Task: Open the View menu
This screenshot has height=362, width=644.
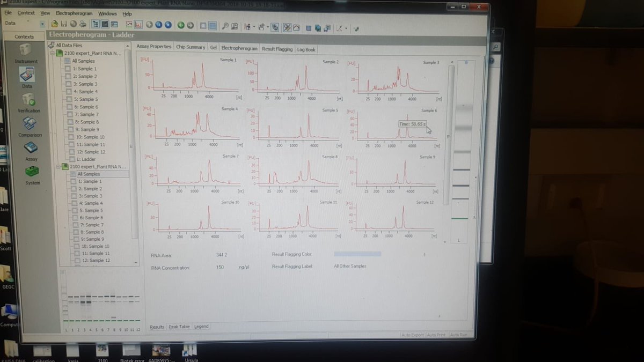Action: point(45,13)
